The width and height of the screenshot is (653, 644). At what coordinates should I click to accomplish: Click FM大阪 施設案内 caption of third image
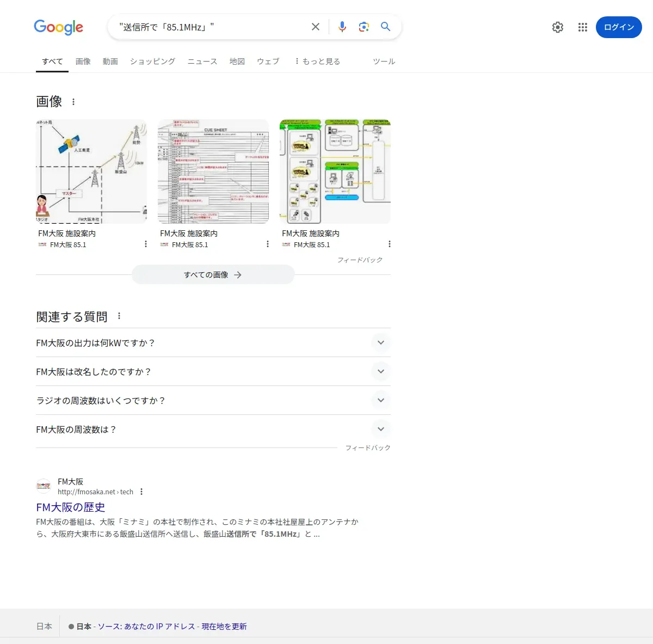pyautogui.click(x=311, y=234)
